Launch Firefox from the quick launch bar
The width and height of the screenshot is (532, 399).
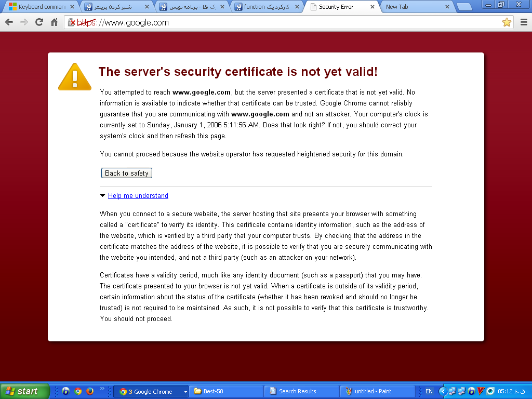tap(90, 391)
